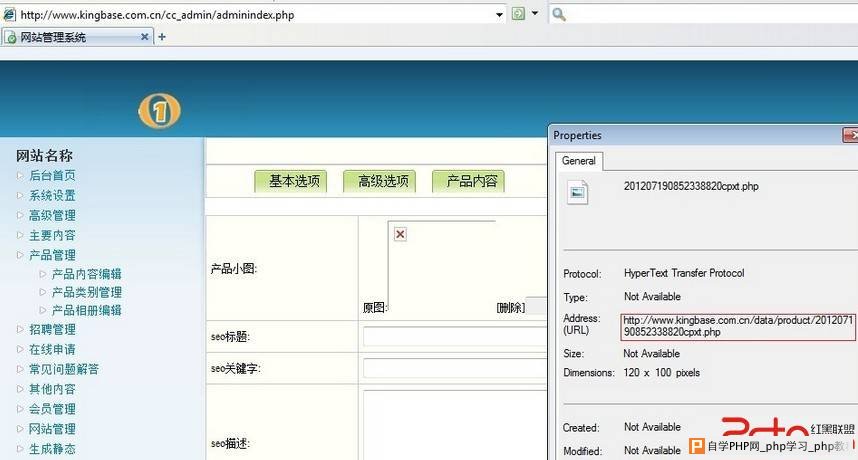Open a new browser tab with plus button
Image resolution: width=858 pixels, height=460 pixels.
pyautogui.click(x=162, y=37)
